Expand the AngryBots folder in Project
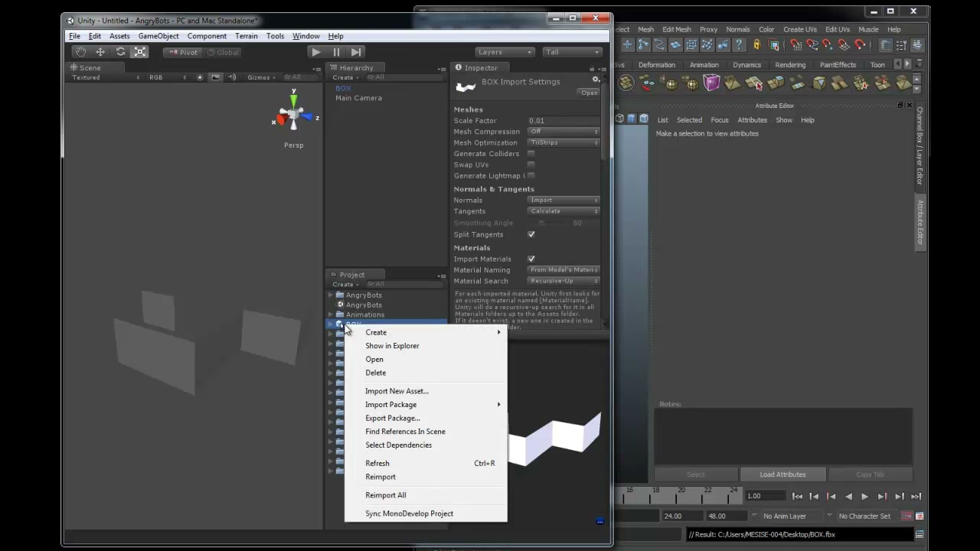Screen dimensions: 980x551 coord(331,295)
